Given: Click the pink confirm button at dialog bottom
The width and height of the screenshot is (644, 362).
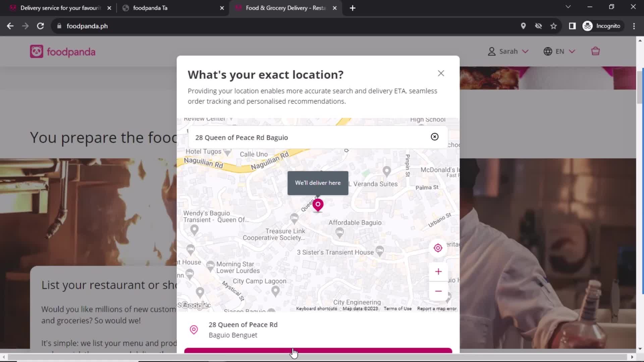Looking at the screenshot, I should pos(318,351).
